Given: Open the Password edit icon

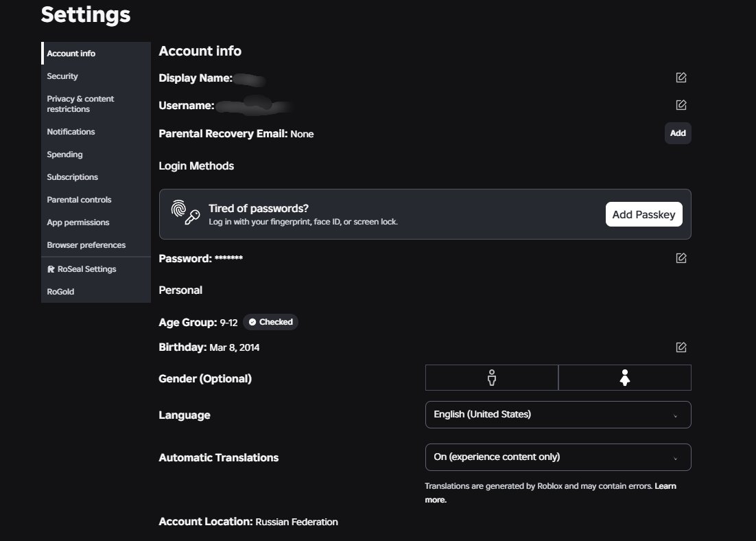Looking at the screenshot, I should click(x=681, y=258).
